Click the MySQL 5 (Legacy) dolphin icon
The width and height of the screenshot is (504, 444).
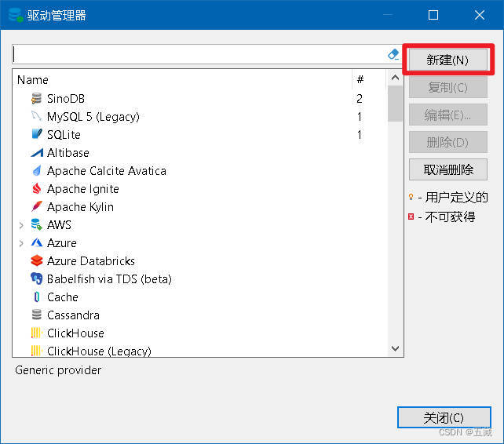37,116
